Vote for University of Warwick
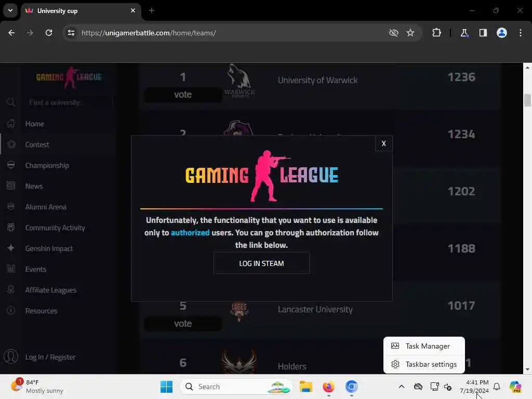The height and width of the screenshot is (399, 532). (x=183, y=95)
